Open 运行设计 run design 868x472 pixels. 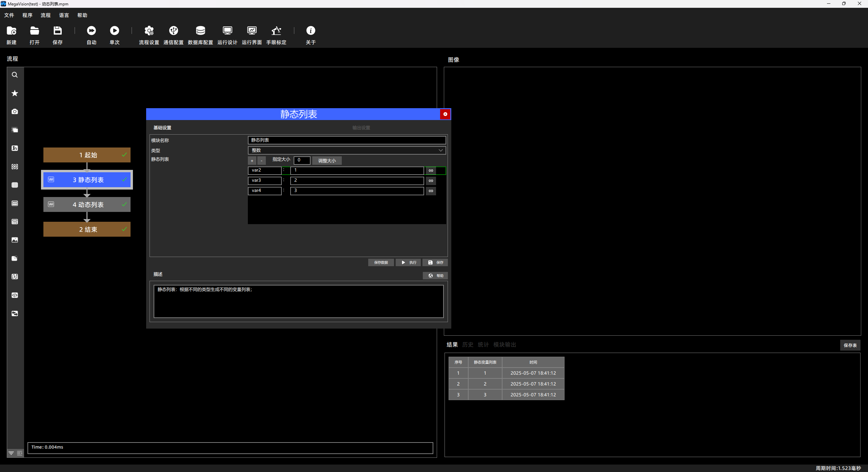227,35
